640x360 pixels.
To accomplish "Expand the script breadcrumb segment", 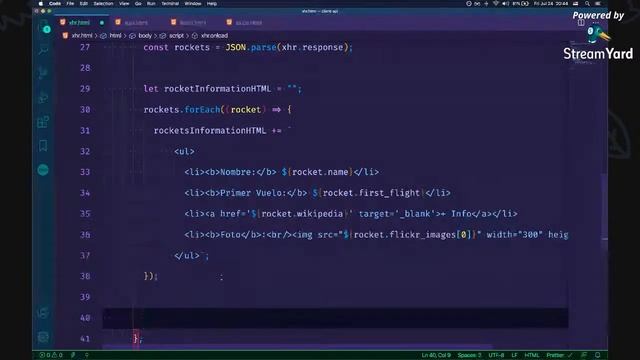I will pyautogui.click(x=176, y=36).
